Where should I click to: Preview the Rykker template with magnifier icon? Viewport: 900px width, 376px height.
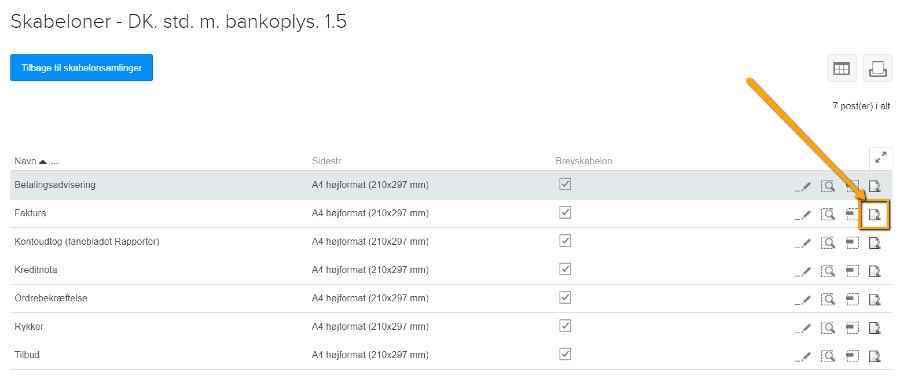point(828,328)
